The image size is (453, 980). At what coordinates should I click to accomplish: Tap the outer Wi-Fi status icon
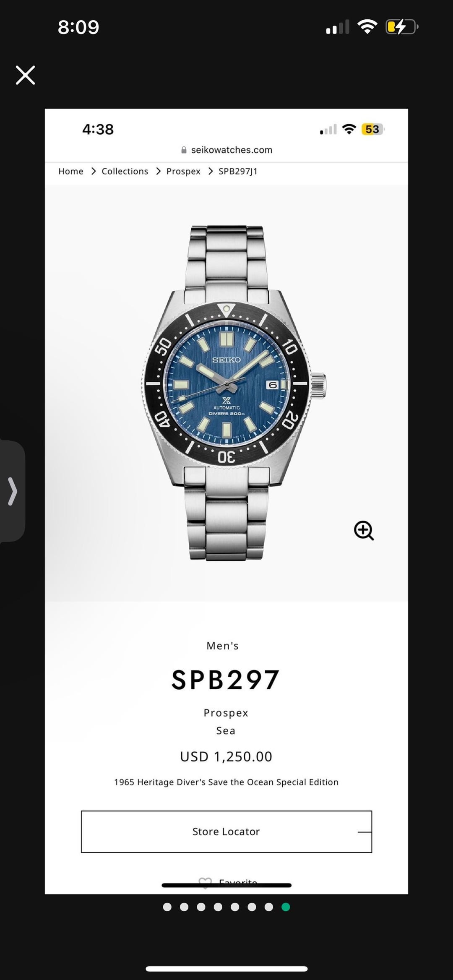(x=367, y=27)
